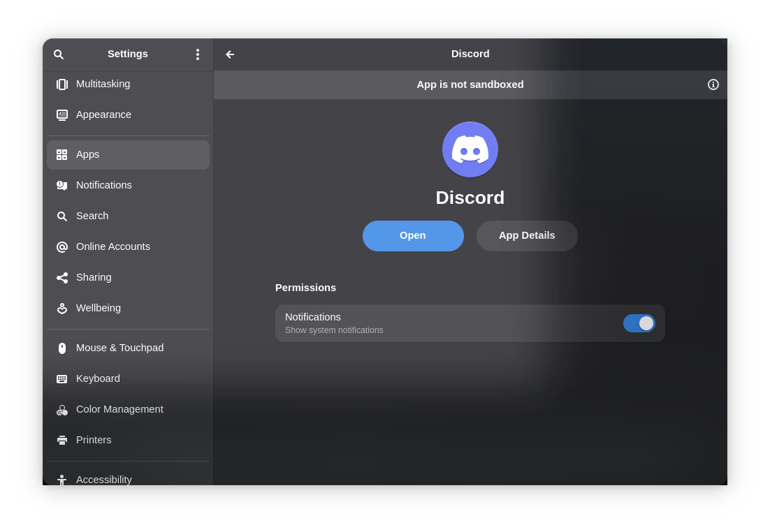Click the Sharing icon in sidebar
The width and height of the screenshot is (770, 532).
[62, 278]
